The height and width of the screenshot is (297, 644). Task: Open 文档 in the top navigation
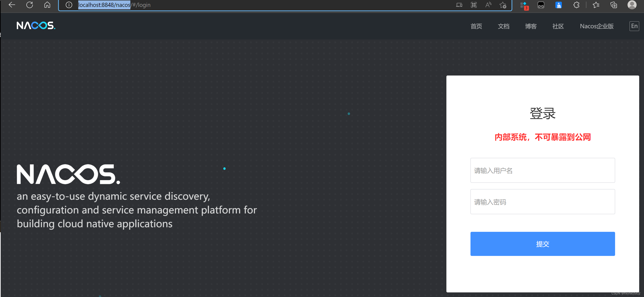[x=503, y=26]
